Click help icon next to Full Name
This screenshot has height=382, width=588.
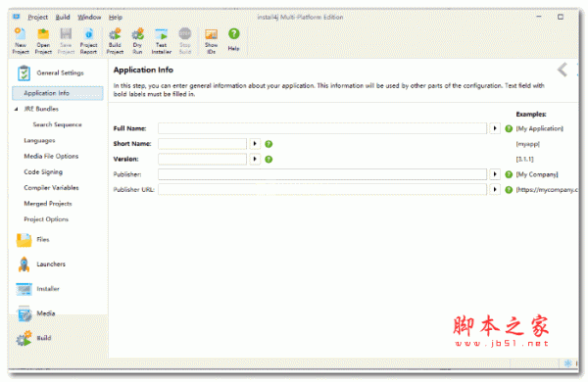(x=509, y=128)
